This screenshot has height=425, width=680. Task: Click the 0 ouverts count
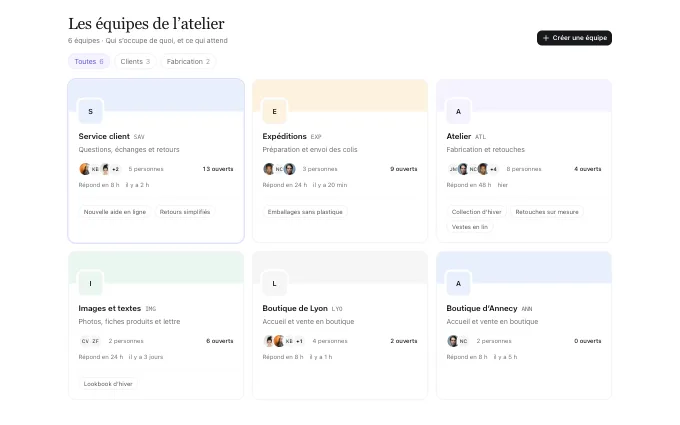coord(588,341)
